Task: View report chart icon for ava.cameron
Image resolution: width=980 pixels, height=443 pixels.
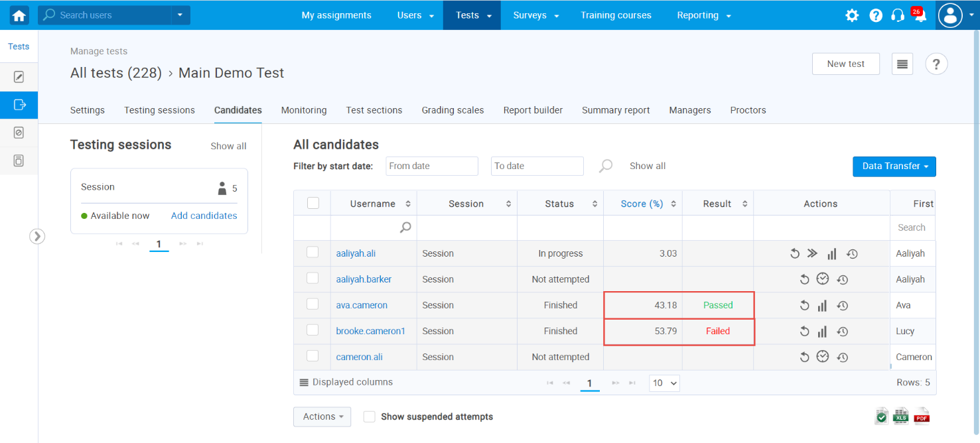Action: click(822, 306)
